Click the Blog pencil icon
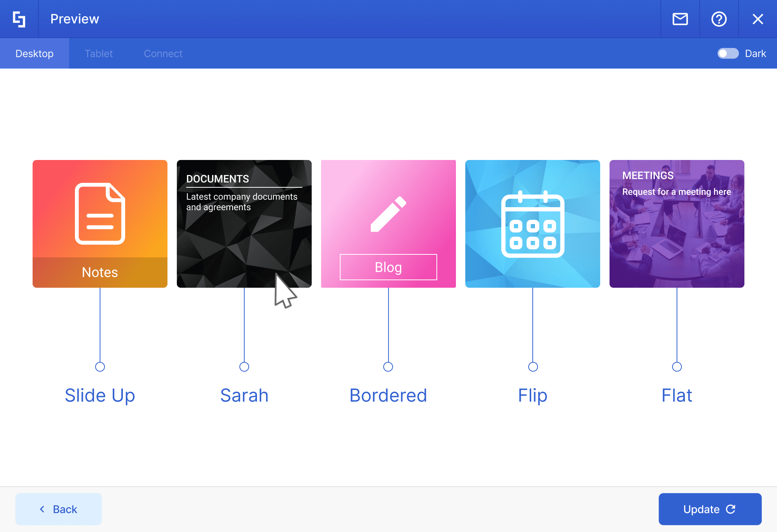This screenshot has height=532, width=777. [x=388, y=214]
